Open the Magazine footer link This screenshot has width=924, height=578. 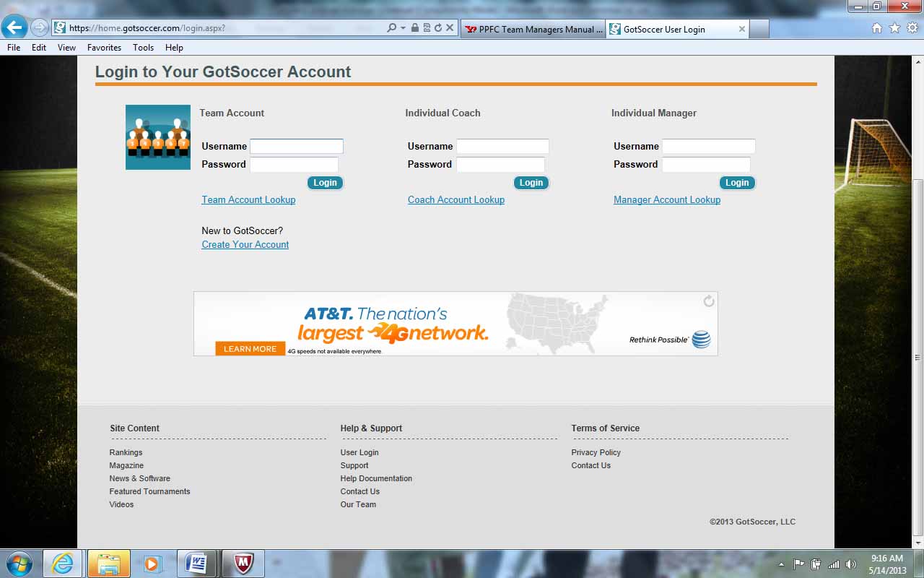point(126,466)
